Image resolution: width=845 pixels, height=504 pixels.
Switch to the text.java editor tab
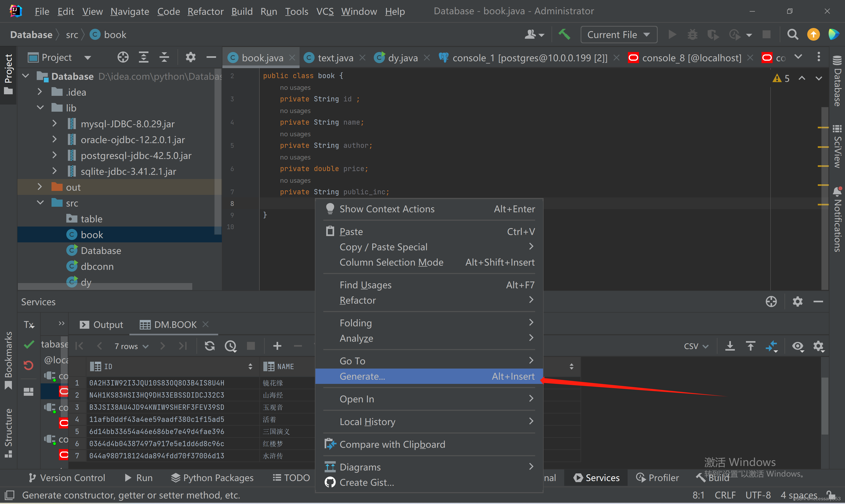point(335,58)
